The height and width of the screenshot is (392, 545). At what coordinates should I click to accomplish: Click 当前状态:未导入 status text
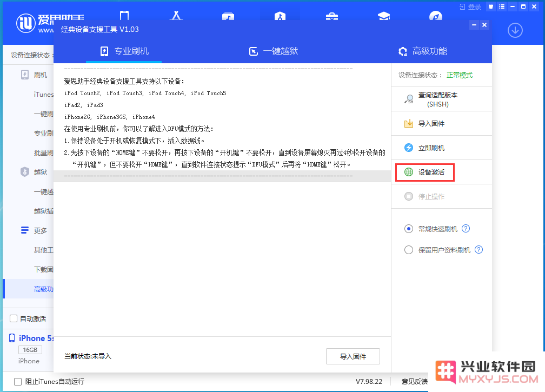click(88, 356)
